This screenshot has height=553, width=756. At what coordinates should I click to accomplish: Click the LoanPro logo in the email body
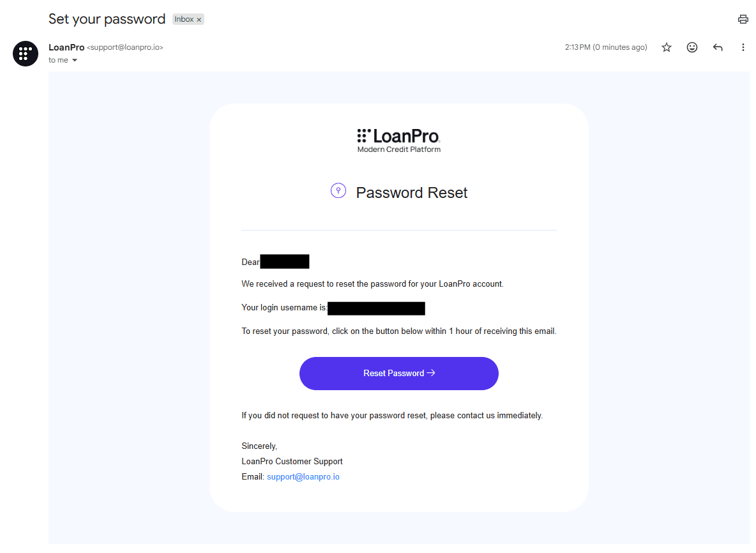(399, 140)
